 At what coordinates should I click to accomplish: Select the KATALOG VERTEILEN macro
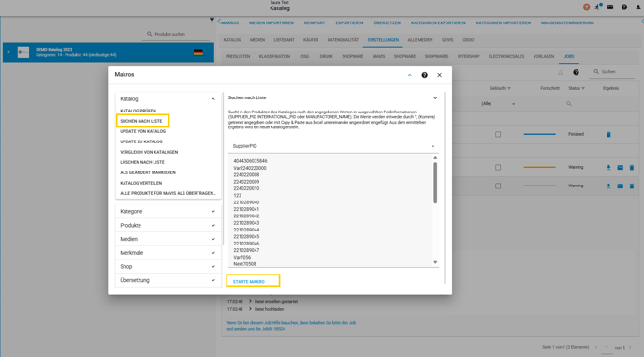point(140,183)
